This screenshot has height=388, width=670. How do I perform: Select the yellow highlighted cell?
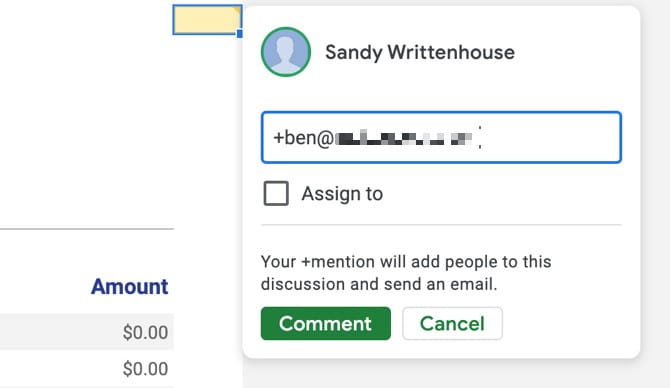pos(207,20)
